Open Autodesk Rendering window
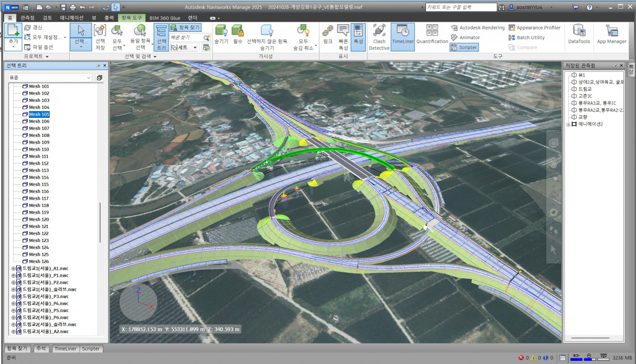This screenshot has height=364, width=636. [478, 28]
